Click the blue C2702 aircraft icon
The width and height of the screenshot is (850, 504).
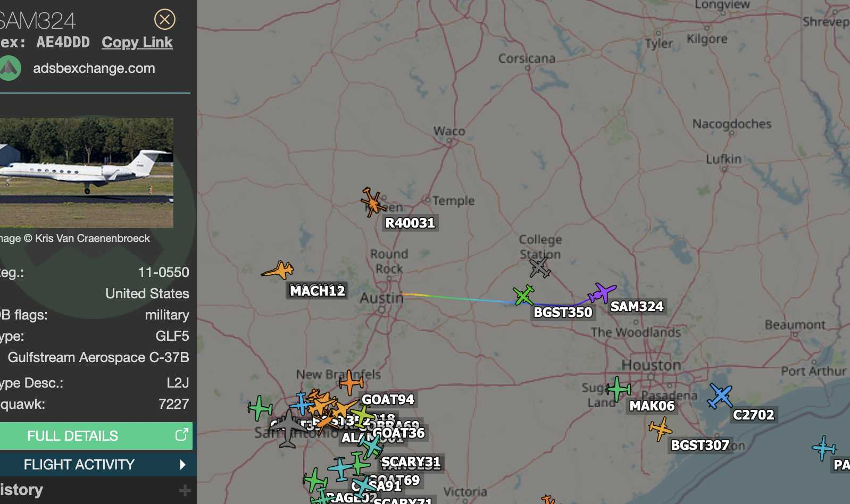[x=720, y=396]
